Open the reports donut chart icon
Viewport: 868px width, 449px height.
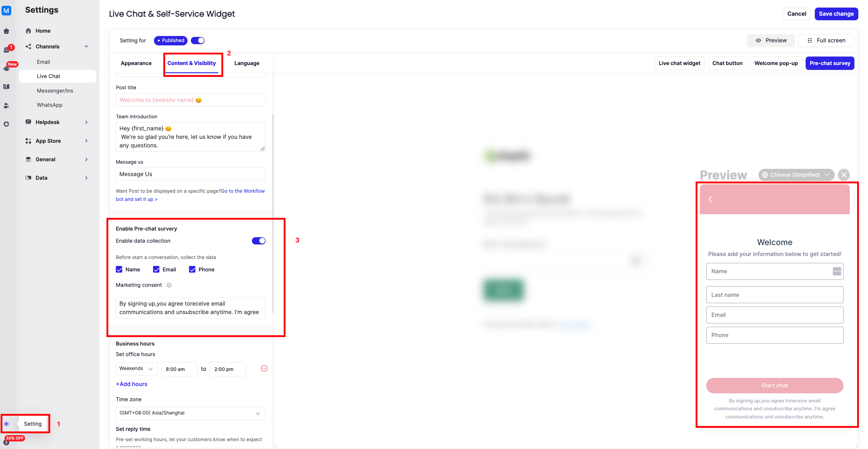[6, 124]
